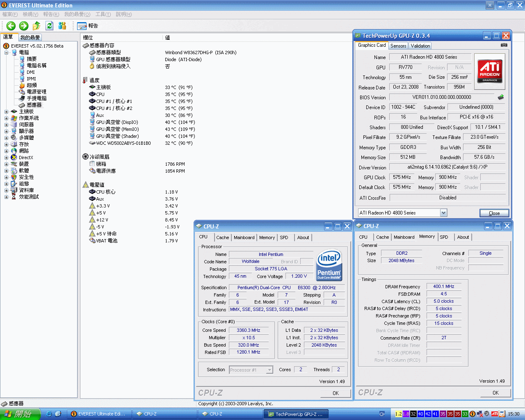
Task: Select the 超頻 item in the tree
Action: coord(32,85)
